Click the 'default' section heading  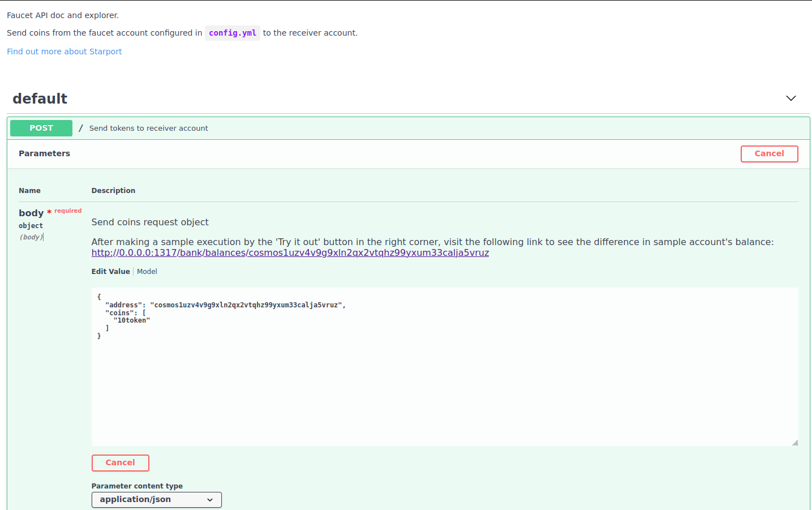coord(40,99)
